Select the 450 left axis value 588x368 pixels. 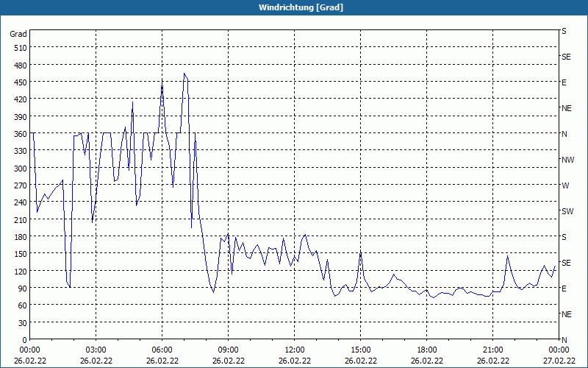pos(21,82)
